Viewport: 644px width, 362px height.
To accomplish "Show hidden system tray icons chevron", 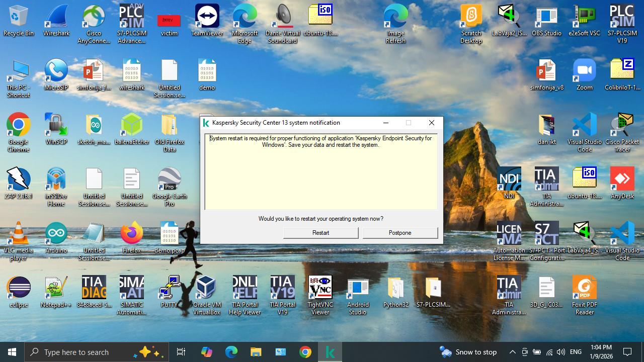I will 512,352.
